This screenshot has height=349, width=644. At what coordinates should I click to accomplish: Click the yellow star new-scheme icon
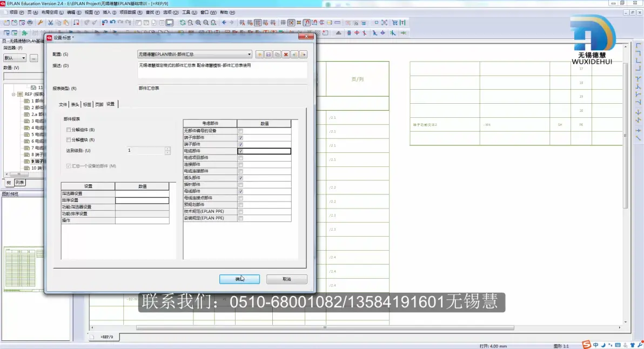click(259, 55)
